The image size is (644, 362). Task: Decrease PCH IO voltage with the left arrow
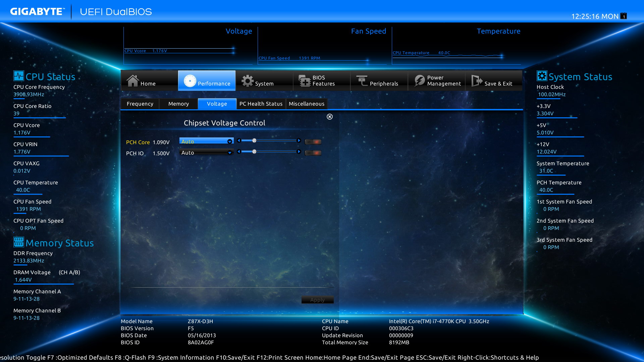[x=239, y=152]
